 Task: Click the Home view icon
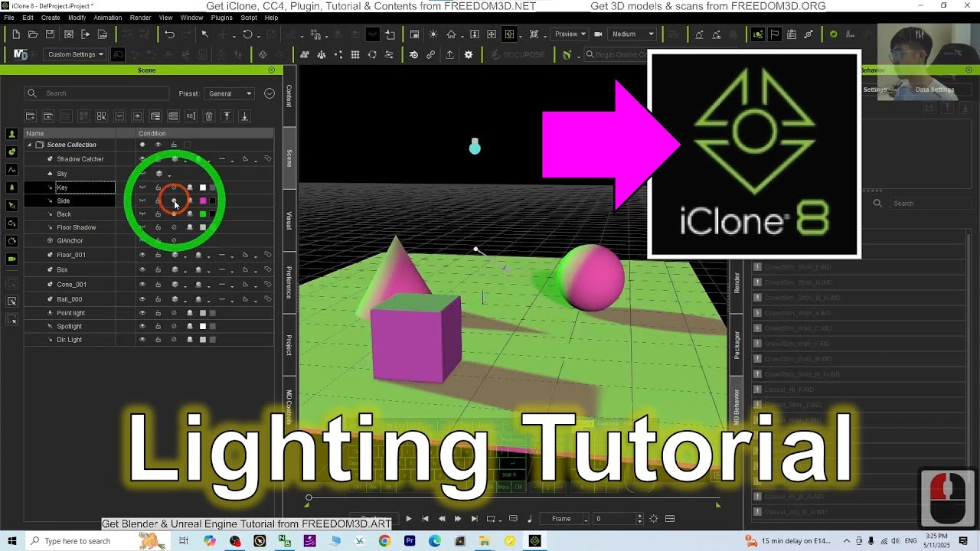point(451,34)
